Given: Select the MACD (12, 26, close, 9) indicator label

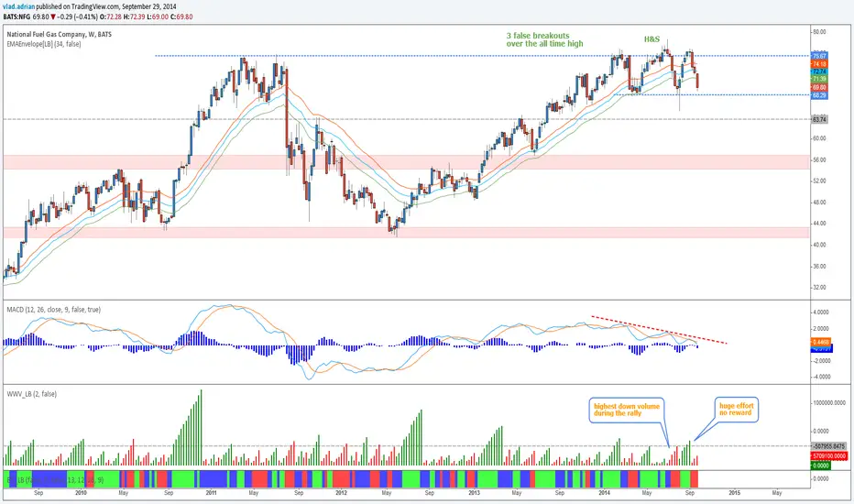Looking at the screenshot, I should pos(53,310).
